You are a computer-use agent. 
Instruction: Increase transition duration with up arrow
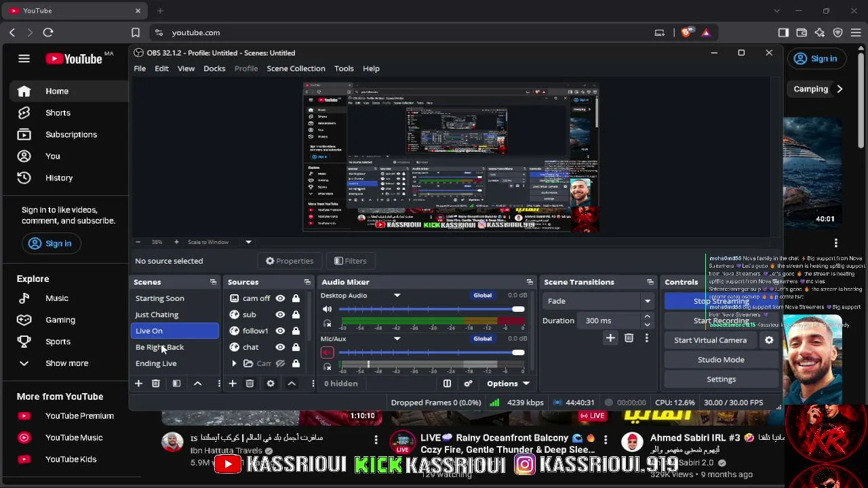[x=647, y=317]
